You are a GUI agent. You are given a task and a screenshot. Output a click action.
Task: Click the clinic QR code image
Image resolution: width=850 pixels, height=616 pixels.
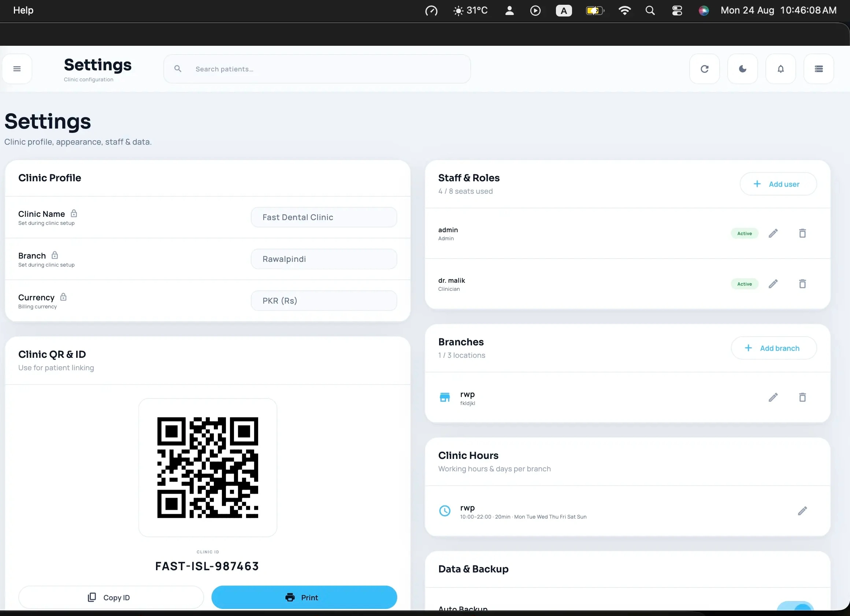coord(208,468)
